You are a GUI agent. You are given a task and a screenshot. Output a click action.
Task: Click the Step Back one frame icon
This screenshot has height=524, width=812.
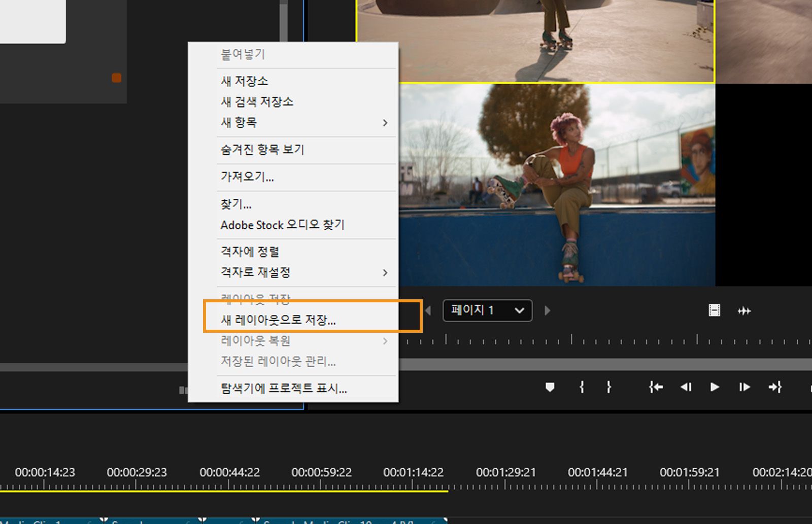pos(686,387)
